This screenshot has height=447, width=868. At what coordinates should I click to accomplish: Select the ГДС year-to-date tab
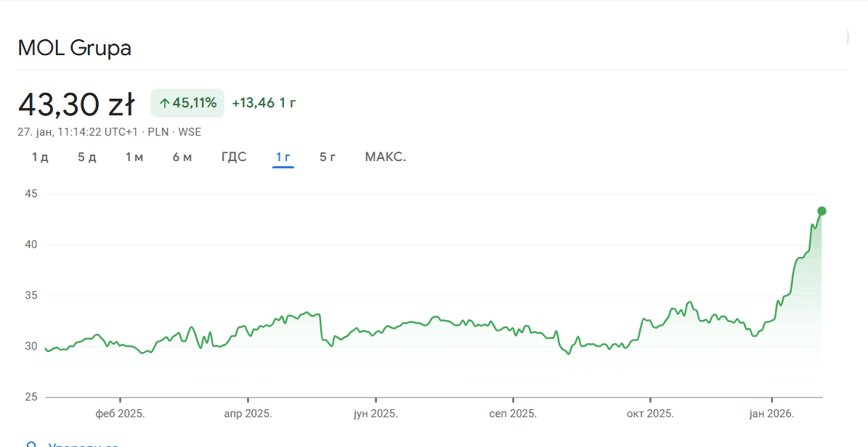point(234,157)
